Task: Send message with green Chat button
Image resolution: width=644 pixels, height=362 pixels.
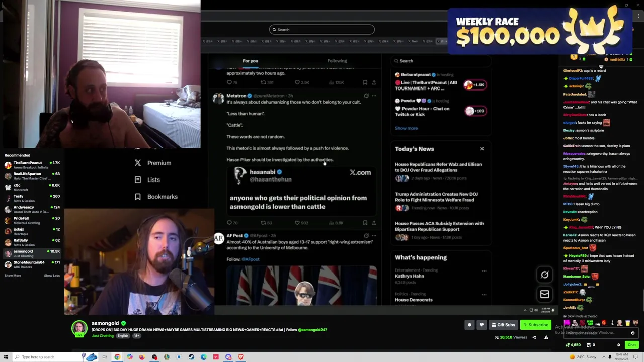Action: coord(631,345)
